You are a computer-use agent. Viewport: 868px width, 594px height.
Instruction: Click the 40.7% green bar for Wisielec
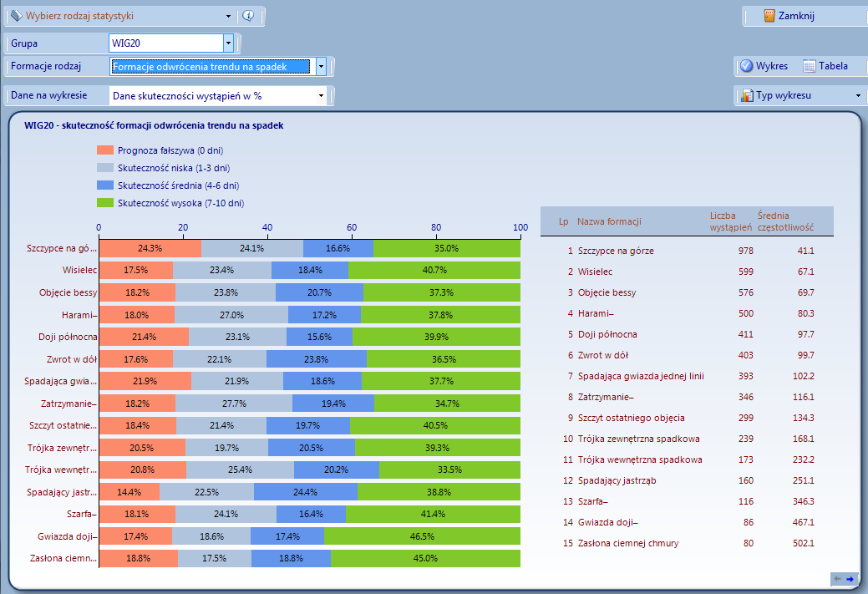click(x=434, y=270)
